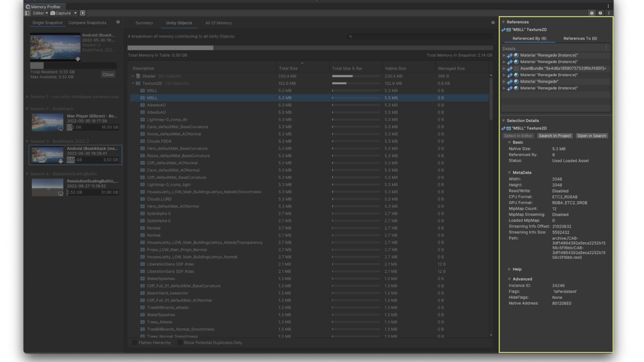
Task: Enable Show Potential Duplicates Only
Action: [x=180, y=343]
